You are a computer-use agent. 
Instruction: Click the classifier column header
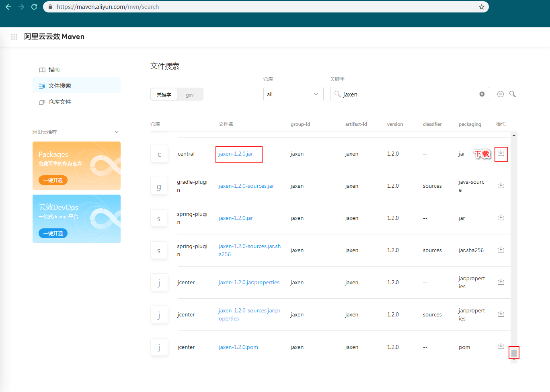tap(432, 124)
